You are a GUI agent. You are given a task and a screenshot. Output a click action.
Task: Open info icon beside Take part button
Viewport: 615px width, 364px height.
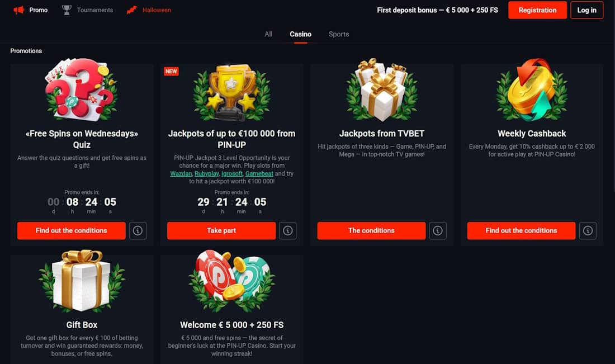tap(287, 230)
